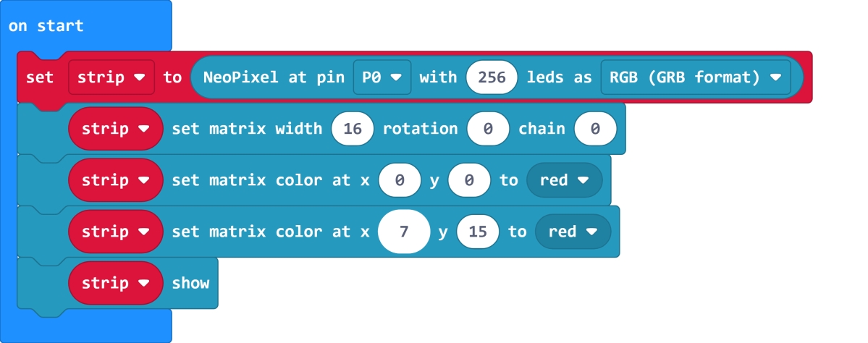Open the P0 pin dropdown
868x343 pixels.
tap(382, 77)
